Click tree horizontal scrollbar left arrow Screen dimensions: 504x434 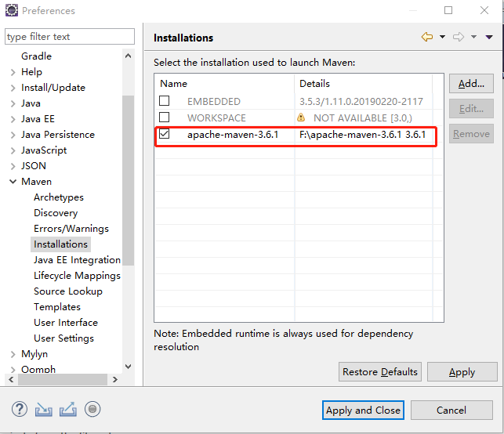coord(11,379)
